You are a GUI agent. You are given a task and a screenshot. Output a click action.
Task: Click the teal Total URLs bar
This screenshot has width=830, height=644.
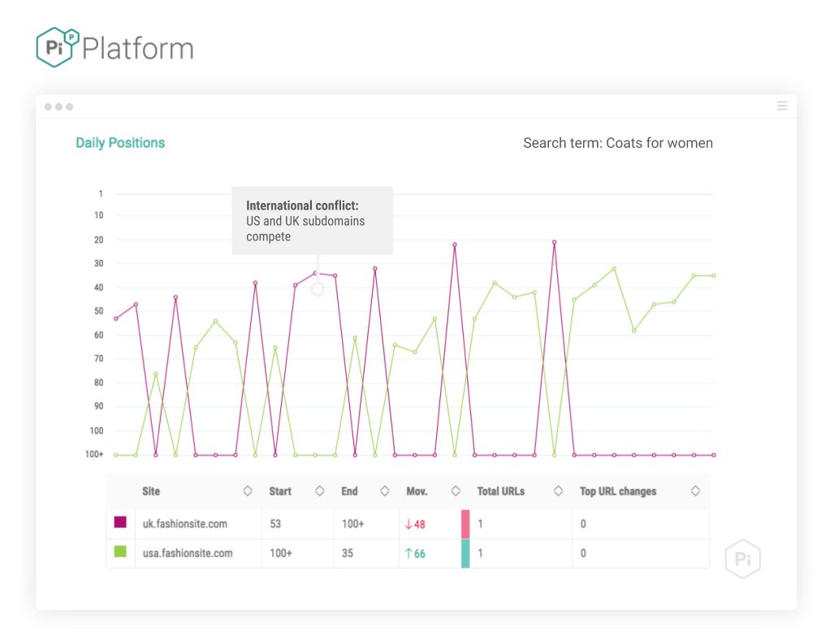tap(465, 553)
